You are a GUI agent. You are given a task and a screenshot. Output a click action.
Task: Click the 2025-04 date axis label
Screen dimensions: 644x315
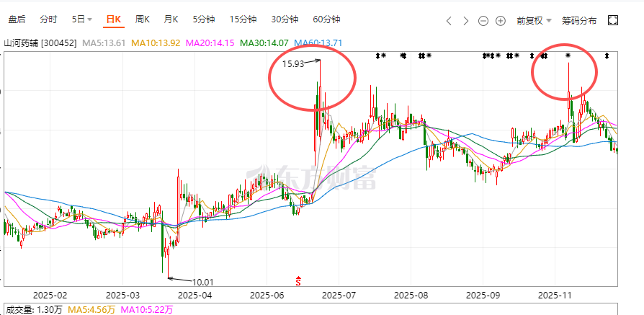pos(195,296)
